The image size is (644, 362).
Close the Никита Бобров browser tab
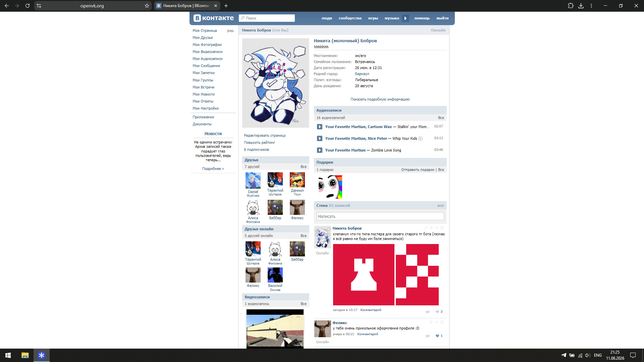coord(216,6)
